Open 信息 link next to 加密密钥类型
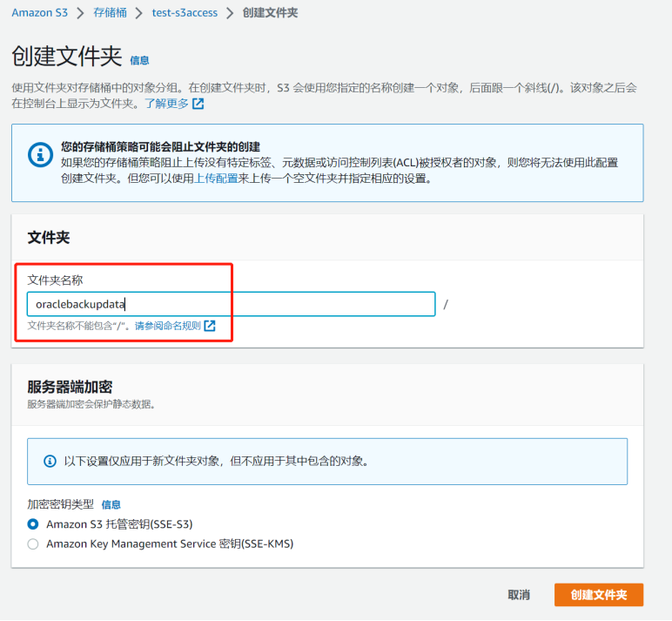Image resolution: width=672 pixels, height=621 pixels. click(x=111, y=505)
